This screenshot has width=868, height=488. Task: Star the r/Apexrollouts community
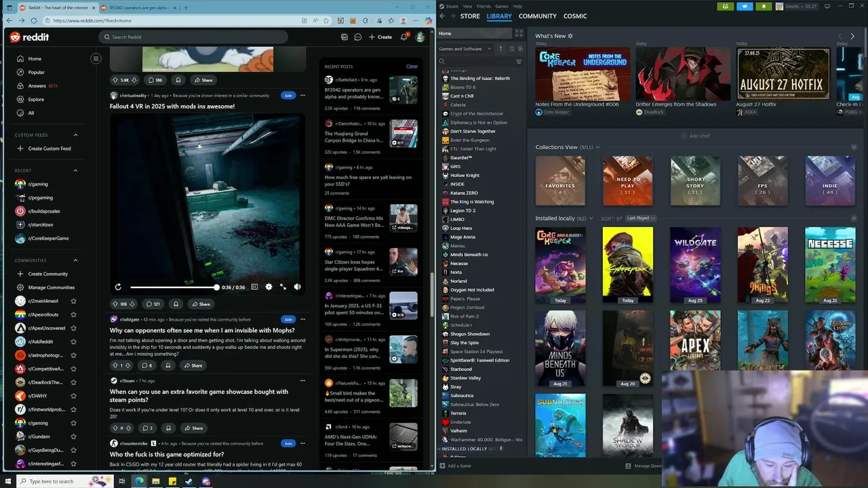73,314
